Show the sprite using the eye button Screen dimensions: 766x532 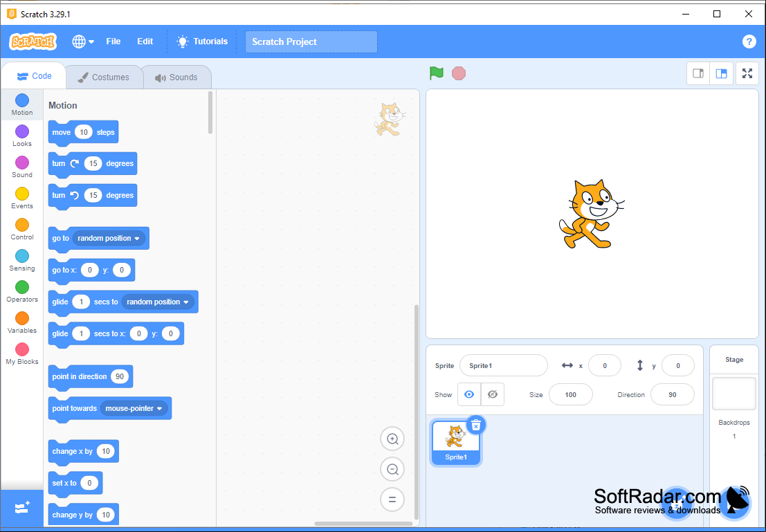tap(469, 395)
